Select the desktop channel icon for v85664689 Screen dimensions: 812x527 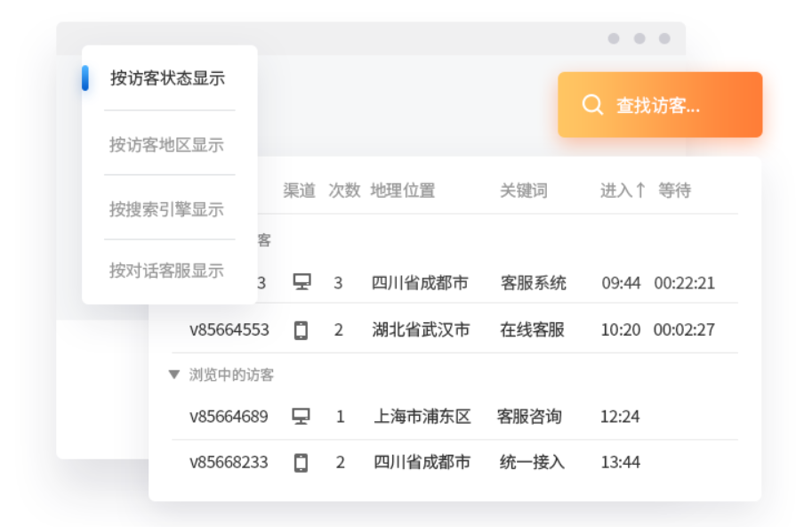(302, 416)
